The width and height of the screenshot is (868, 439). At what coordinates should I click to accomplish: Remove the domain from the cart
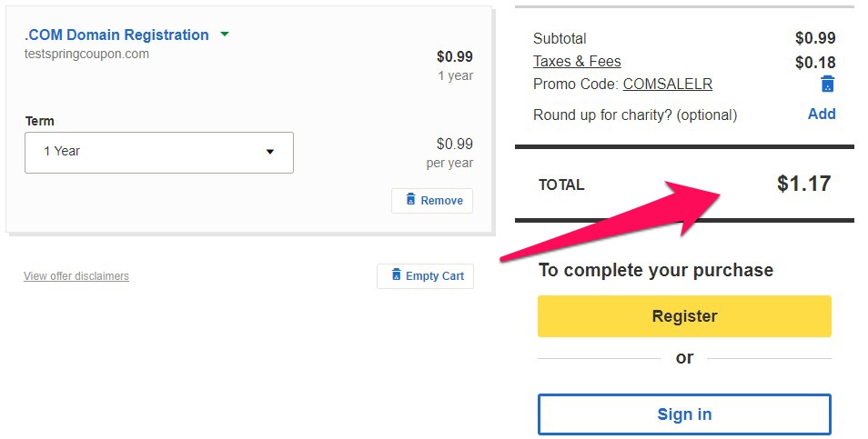click(432, 201)
